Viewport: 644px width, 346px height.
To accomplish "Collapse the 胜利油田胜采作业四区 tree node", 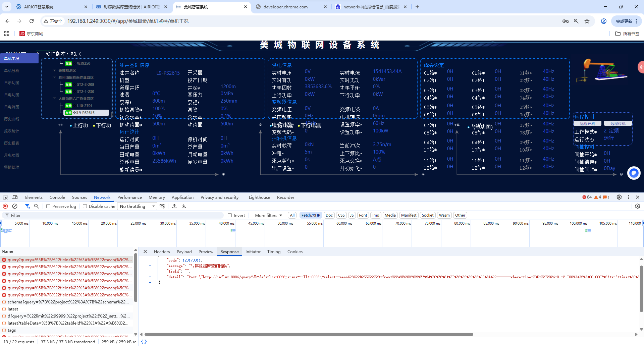I will 54,77.
